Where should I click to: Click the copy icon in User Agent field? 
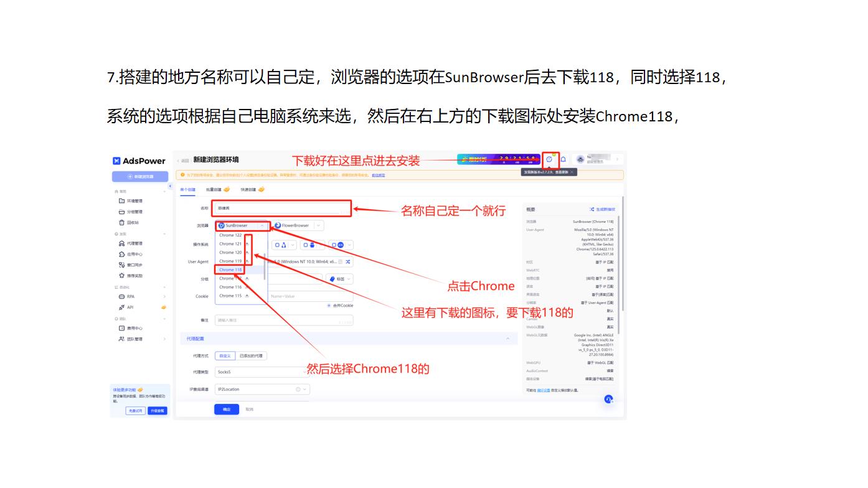[340, 261]
